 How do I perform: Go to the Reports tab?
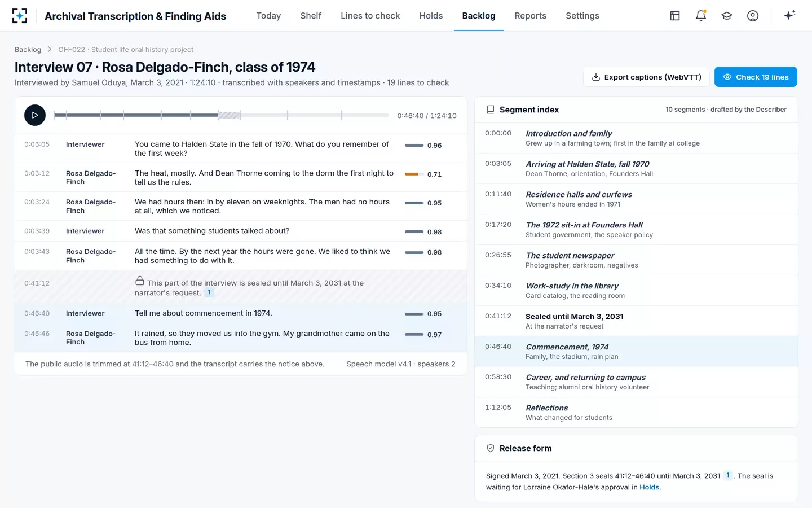[531, 16]
